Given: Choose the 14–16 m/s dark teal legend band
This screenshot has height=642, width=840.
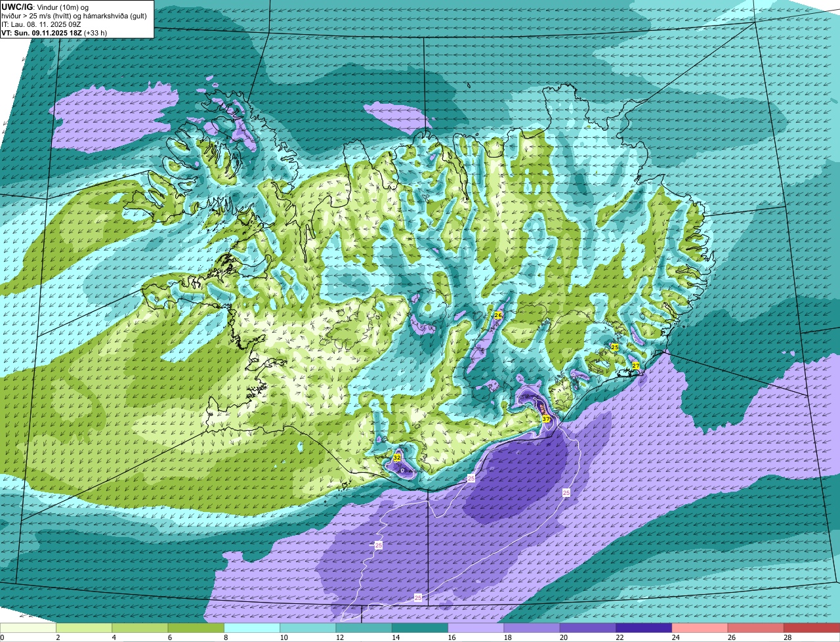Looking at the screenshot, I should click(420, 628).
